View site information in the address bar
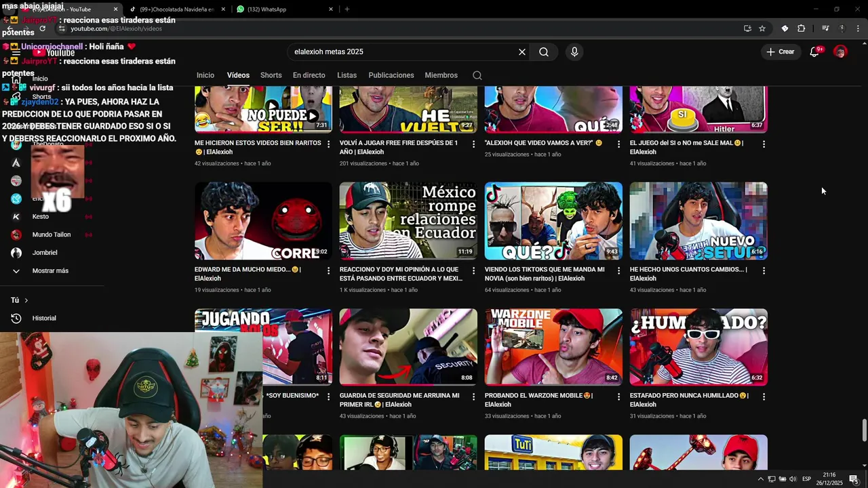Image resolution: width=868 pixels, height=488 pixels. click(x=62, y=28)
